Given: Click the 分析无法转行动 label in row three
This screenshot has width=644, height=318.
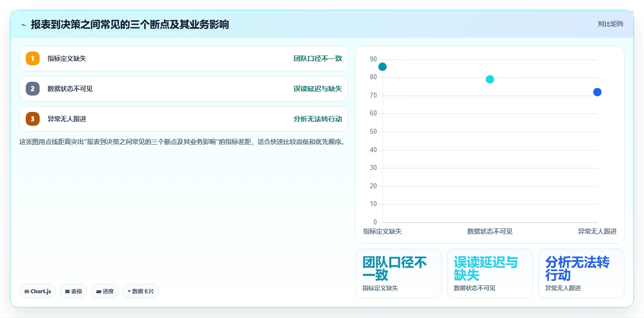Looking at the screenshot, I should tap(318, 119).
